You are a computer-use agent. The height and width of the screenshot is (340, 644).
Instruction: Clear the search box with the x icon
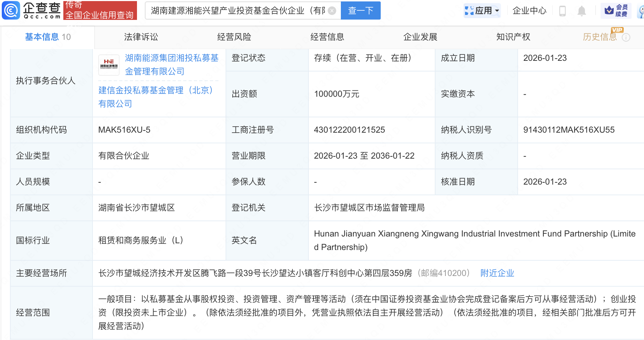[x=332, y=10]
